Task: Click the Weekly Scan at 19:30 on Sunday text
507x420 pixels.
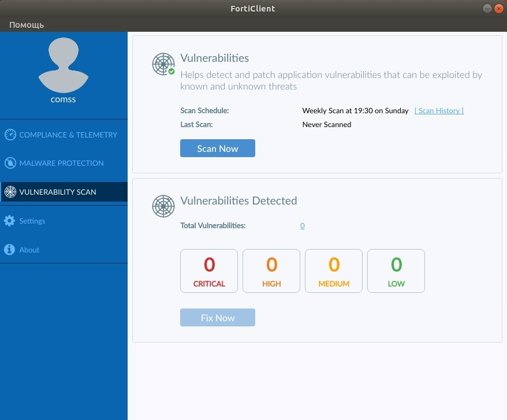Action: point(355,111)
